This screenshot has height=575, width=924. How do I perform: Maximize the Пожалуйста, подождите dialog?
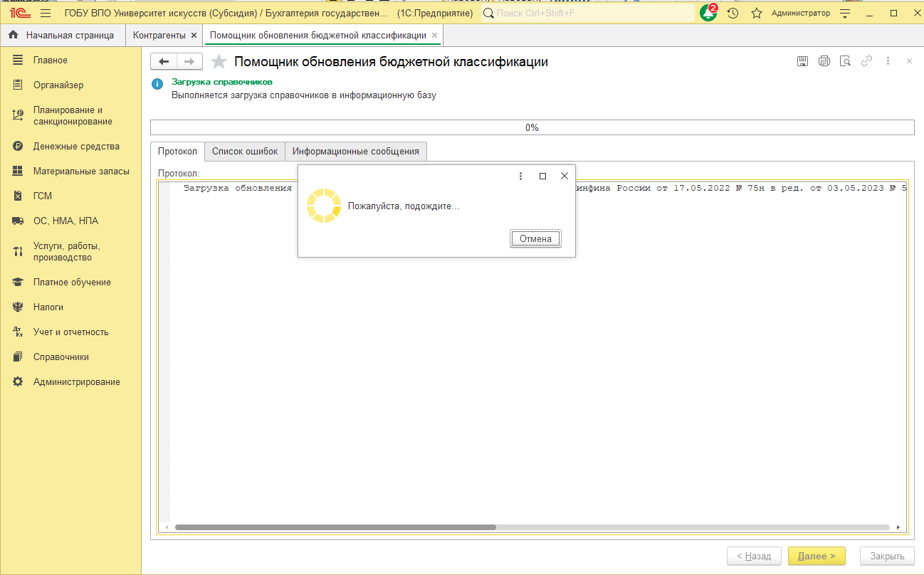tap(542, 176)
